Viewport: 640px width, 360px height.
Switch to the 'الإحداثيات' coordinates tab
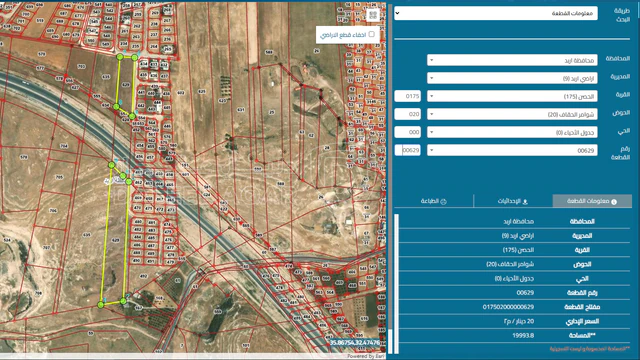513,201
